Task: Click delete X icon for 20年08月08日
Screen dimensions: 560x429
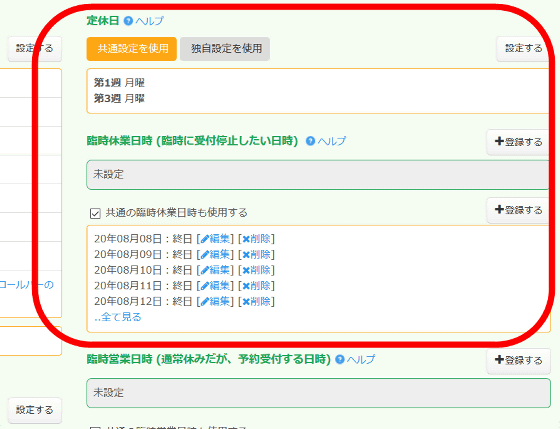Action: 246,239
